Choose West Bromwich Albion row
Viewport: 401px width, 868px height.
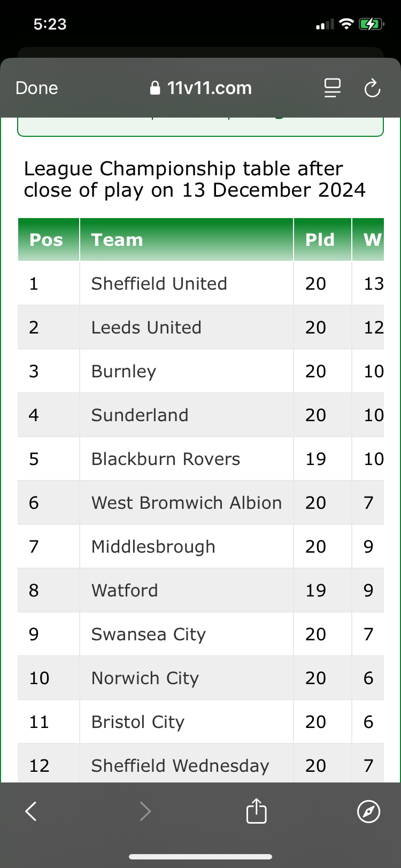[x=186, y=503]
